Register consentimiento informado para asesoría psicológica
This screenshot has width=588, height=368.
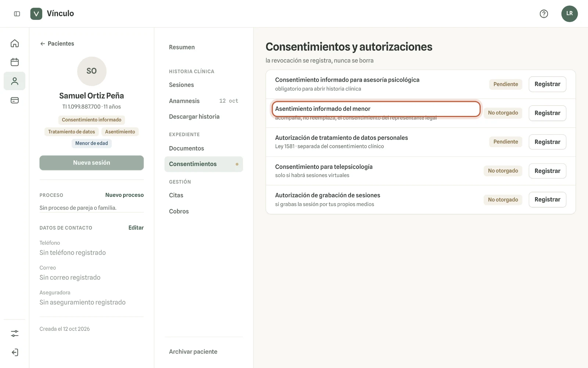[x=547, y=84]
